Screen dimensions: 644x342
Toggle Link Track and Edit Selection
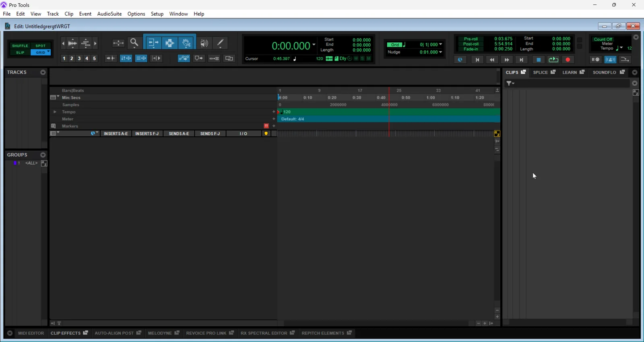(141, 58)
